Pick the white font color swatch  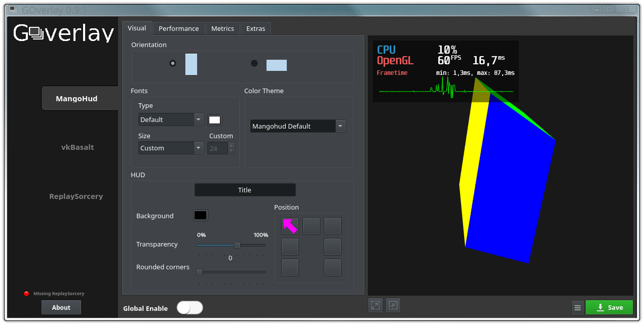[215, 120]
